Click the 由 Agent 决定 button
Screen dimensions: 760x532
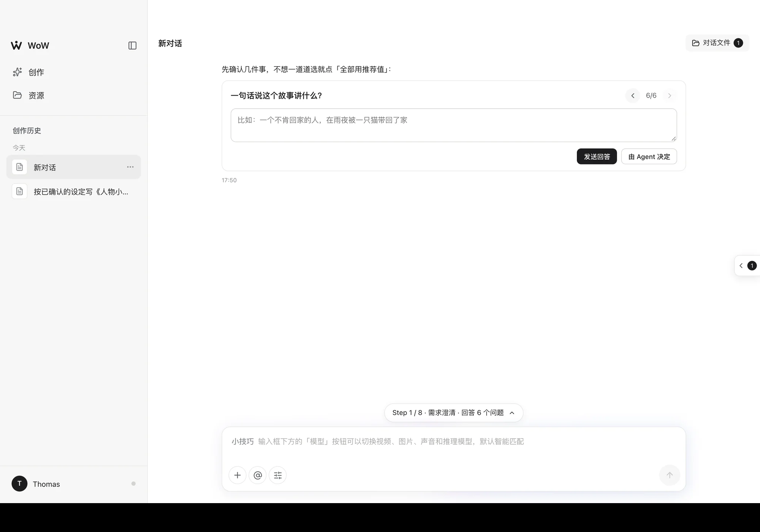pyautogui.click(x=649, y=157)
